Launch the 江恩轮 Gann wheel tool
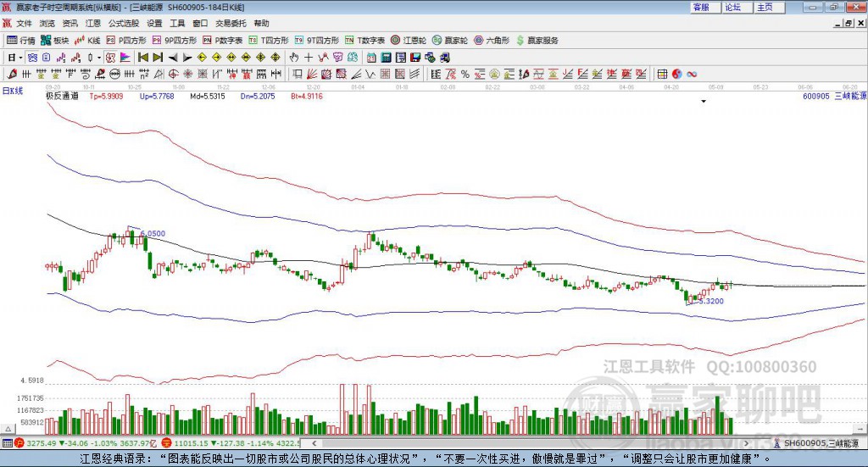This screenshot has width=868, height=467. pos(409,40)
